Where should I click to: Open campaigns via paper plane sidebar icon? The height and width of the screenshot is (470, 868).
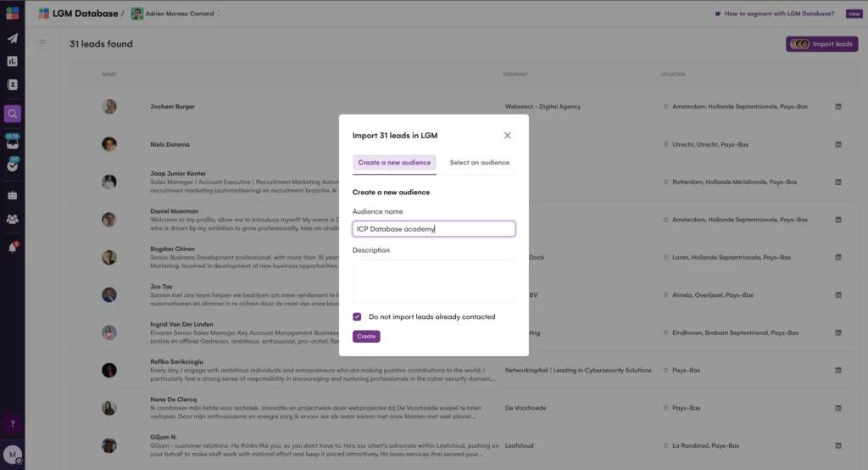tap(12, 38)
